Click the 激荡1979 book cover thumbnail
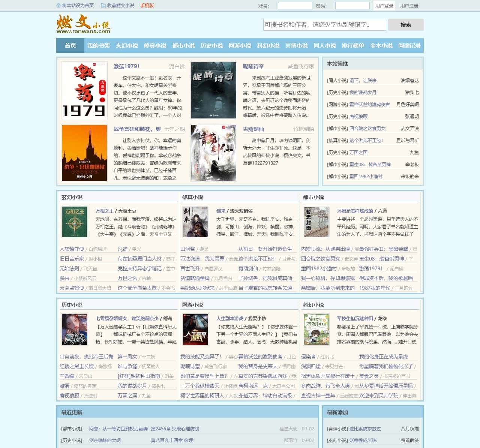 pyautogui.click(x=84, y=90)
